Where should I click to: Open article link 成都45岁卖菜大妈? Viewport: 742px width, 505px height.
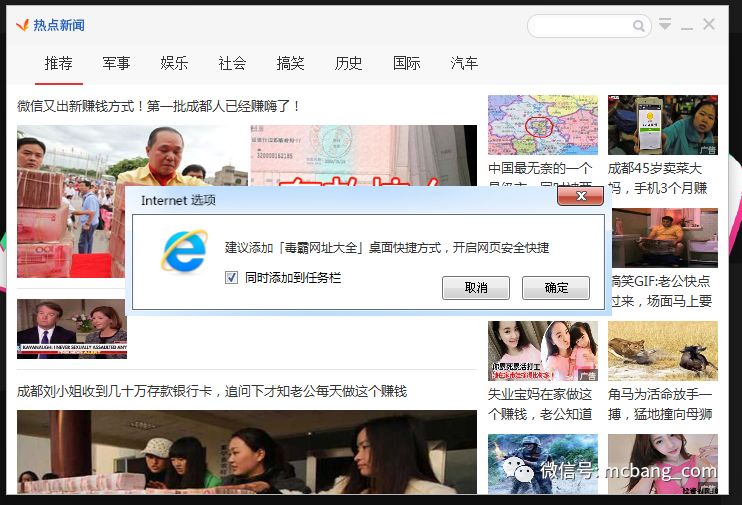coord(658,178)
